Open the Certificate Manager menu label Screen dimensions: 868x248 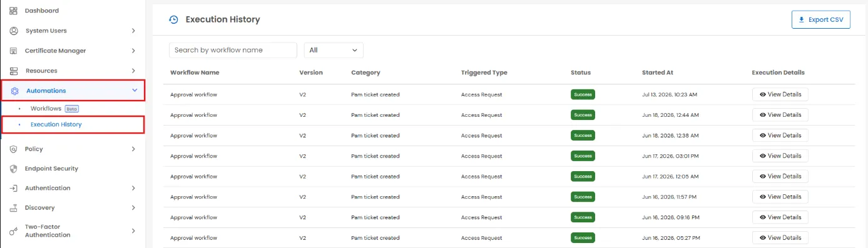(x=56, y=51)
